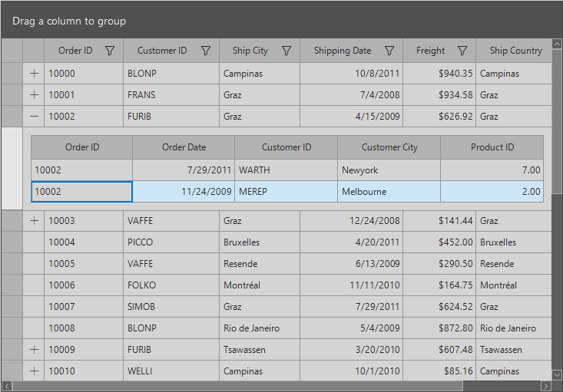563x392 pixels.
Task: Select the $626.92 freight cell
Action: pos(439,117)
